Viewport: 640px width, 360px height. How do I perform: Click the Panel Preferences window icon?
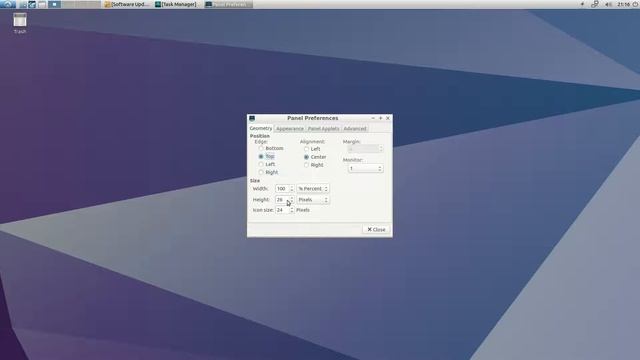tap(252, 118)
